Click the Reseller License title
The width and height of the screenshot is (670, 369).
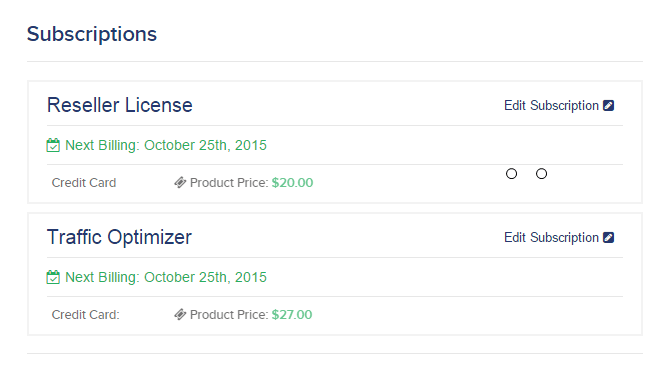(120, 105)
